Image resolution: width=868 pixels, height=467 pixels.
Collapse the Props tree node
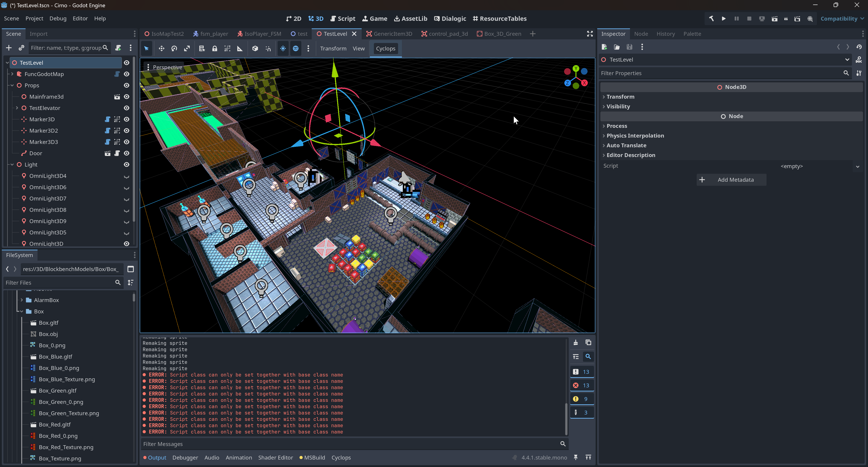pyautogui.click(x=12, y=85)
